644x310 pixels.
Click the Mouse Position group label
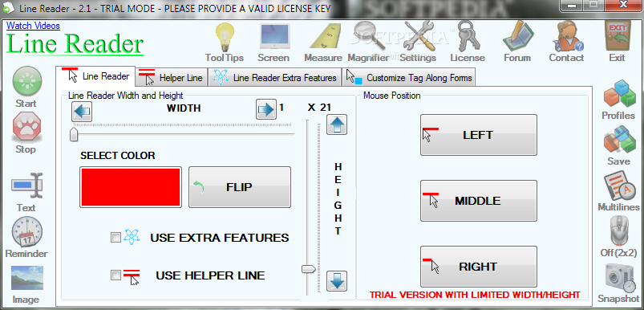pyautogui.click(x=392, y=96)
